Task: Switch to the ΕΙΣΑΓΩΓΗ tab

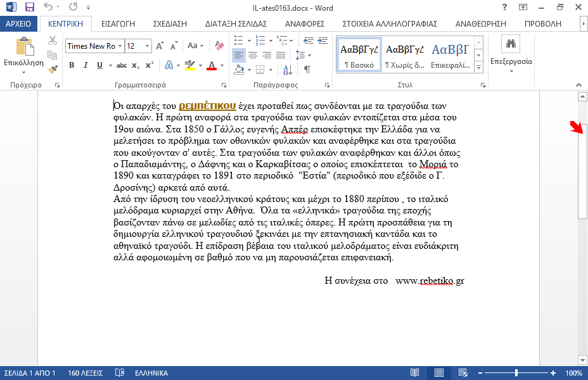Action: (x=118, y=23)
